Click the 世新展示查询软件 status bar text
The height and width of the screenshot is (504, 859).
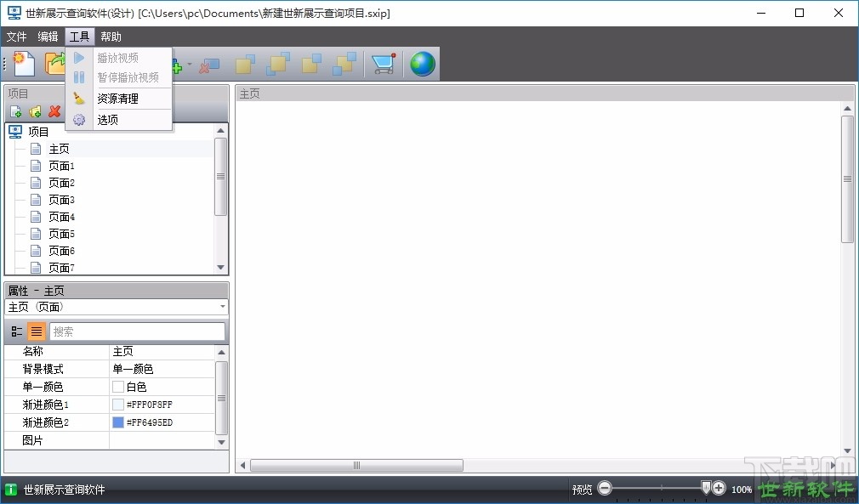click(x=64, y=490)
